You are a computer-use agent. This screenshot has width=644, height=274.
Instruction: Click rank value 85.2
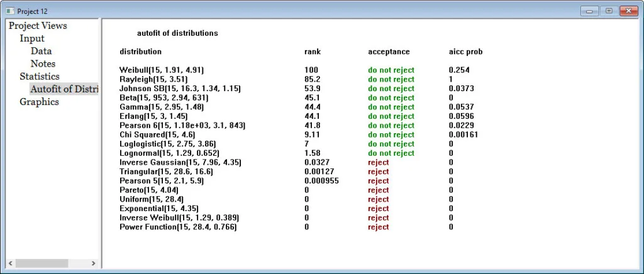point(313,79)
